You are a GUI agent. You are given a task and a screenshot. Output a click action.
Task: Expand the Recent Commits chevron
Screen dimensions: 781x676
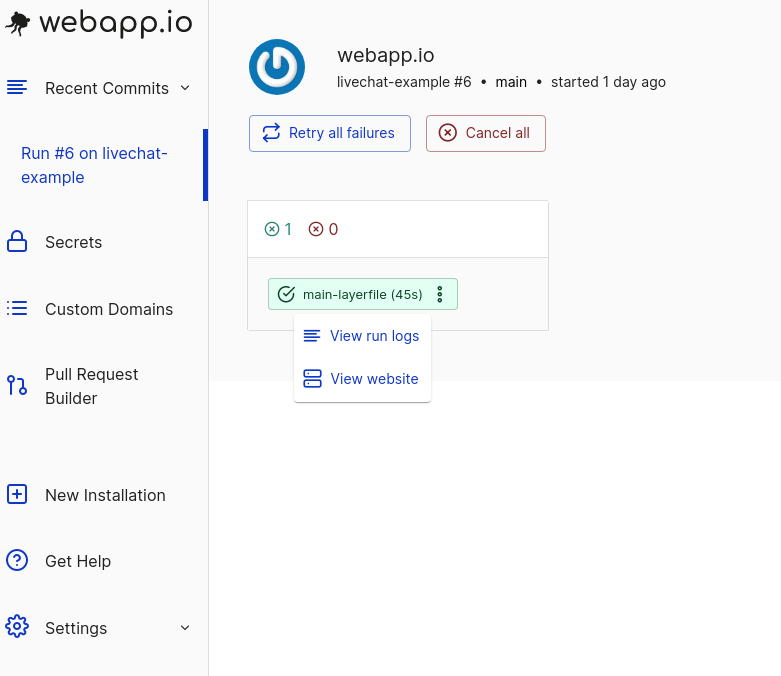[x=185, y=88]
